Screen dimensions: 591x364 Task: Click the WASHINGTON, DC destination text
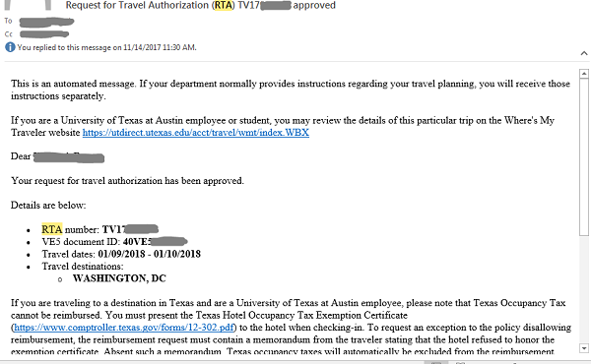(x=119, y=278)
